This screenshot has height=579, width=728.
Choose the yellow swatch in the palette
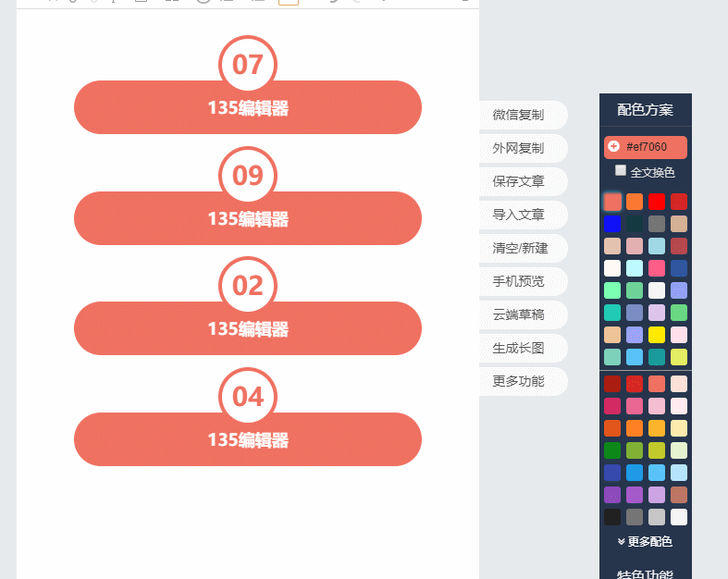click(657, 335)
